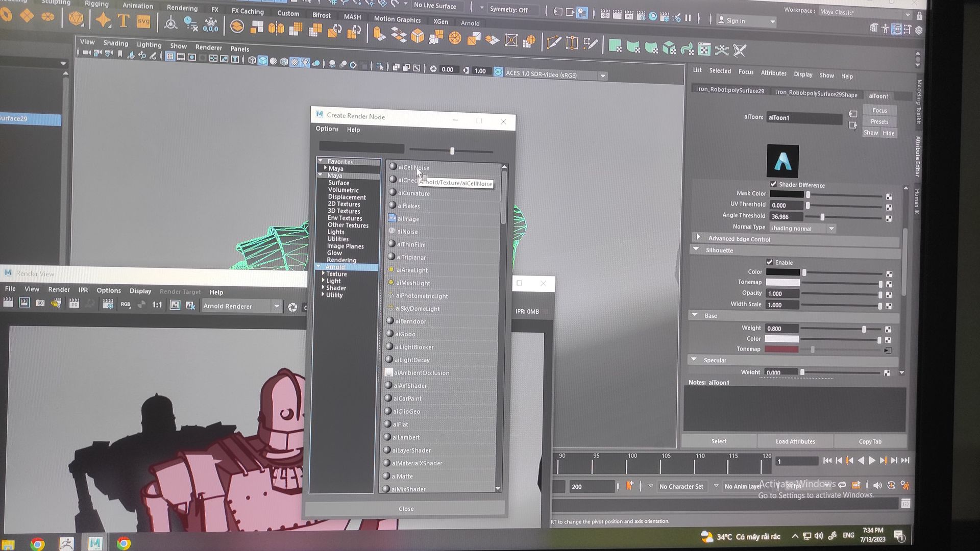Open Help menu in Create Render Node
This screenshot has width=980, height=551.
[353, 130]
